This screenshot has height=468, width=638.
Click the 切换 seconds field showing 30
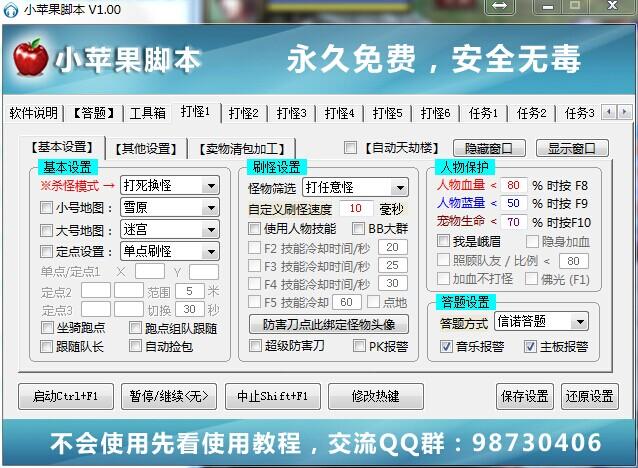point(190,309)
